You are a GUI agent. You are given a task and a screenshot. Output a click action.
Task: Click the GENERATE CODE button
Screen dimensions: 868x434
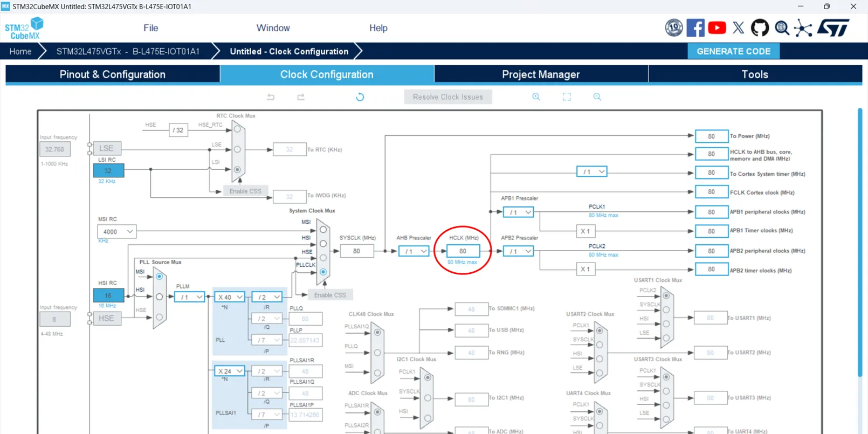[x=733, y=51]
